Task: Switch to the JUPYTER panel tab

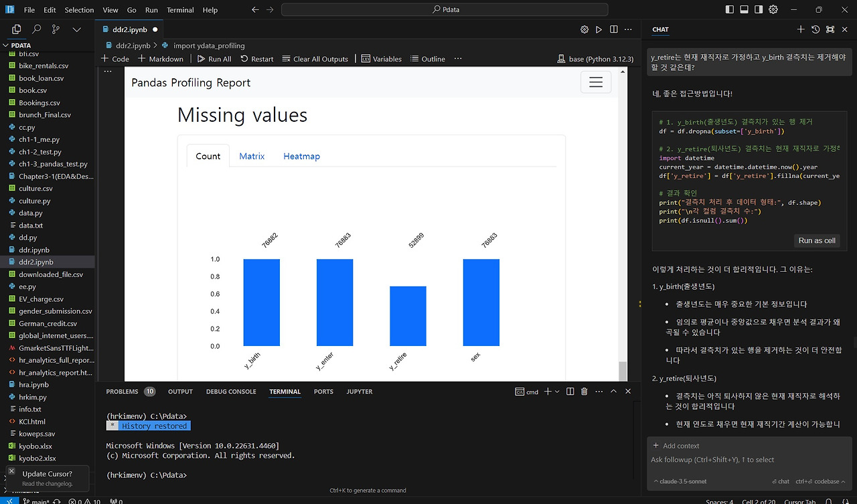Action: coord(360,392)
